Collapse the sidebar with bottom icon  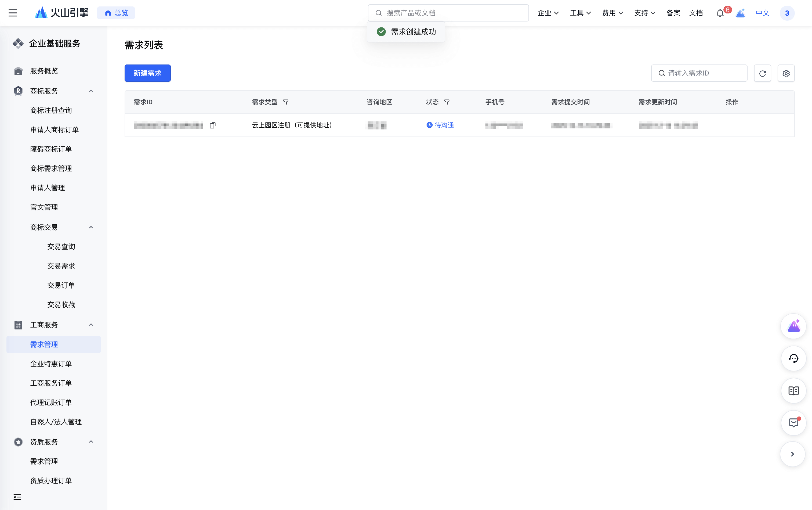click(x=17, y=497)
